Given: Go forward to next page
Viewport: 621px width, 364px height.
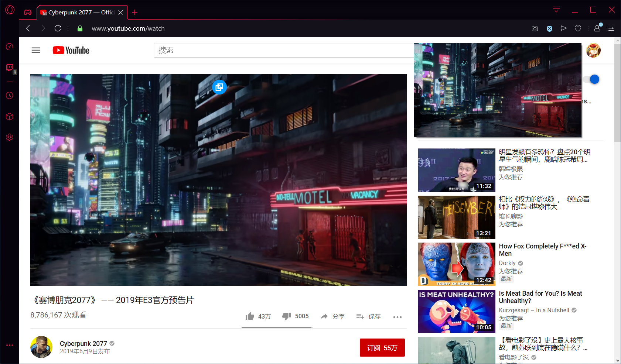Looking at the screenshot, I should (43, 28).
